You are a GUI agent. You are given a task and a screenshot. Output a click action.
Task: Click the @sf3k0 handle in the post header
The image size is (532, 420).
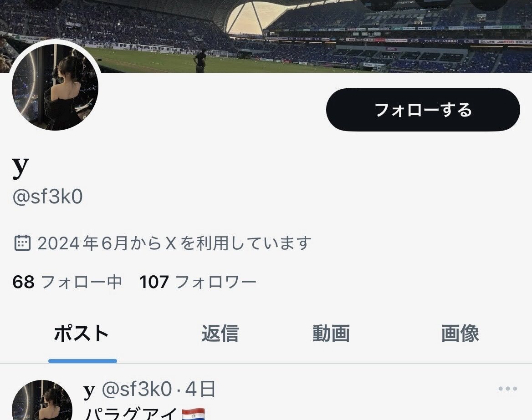[137, 389]
